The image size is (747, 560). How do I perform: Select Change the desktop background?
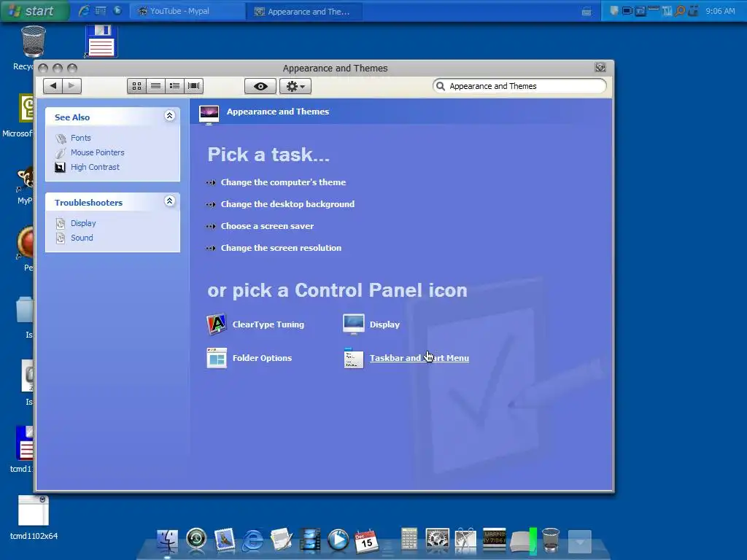287,204
